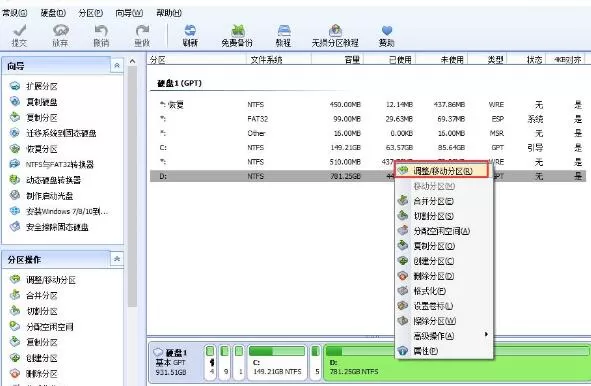This screenshot has width=591, height=386.
Task: Open 安装Windows 7/8/10到... wizard
Action: 59,211
